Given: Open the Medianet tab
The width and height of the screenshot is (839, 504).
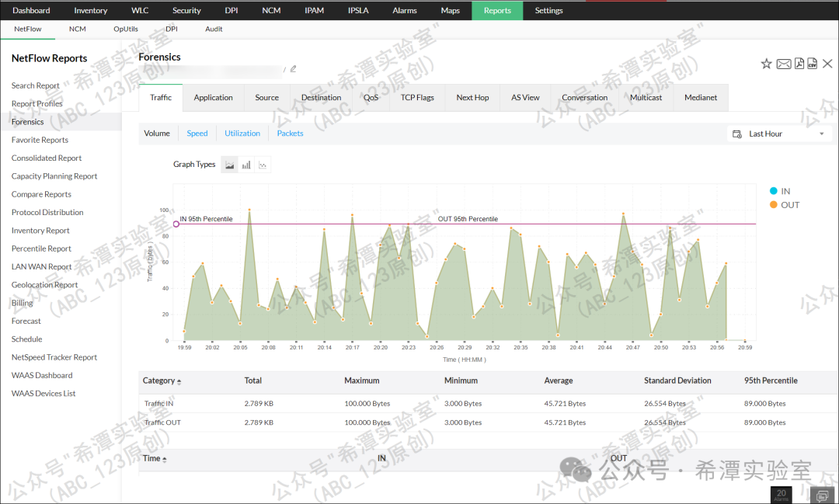Looking at the screenshot, I should click(701, 97).
